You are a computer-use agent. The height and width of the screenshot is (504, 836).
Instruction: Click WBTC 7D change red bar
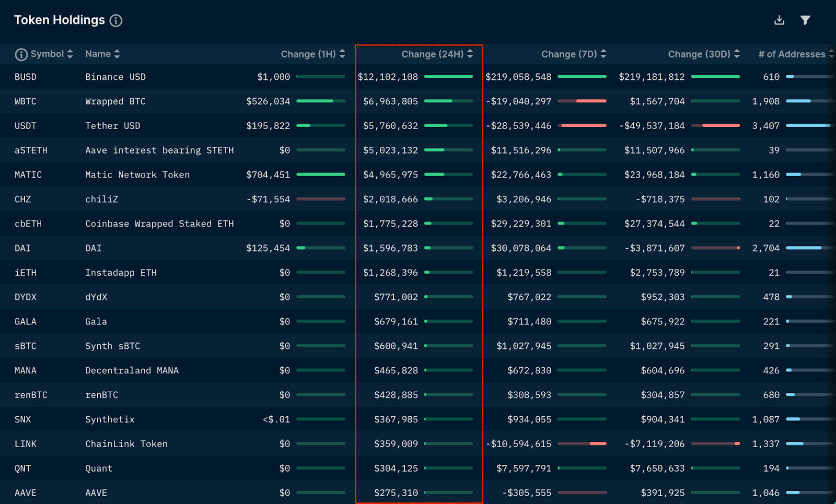click(582, 101)
